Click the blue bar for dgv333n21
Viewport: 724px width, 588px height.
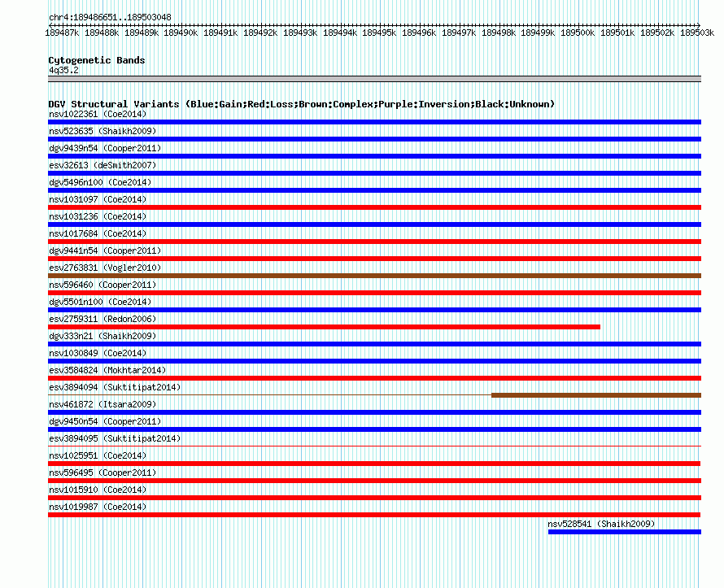[374, 344]
